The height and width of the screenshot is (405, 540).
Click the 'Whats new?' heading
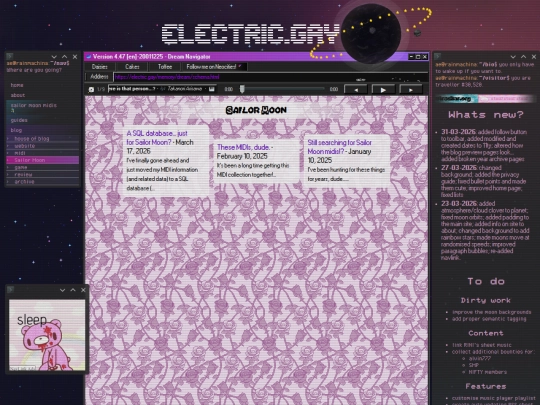pyautogui.click(x=486, y=114)
